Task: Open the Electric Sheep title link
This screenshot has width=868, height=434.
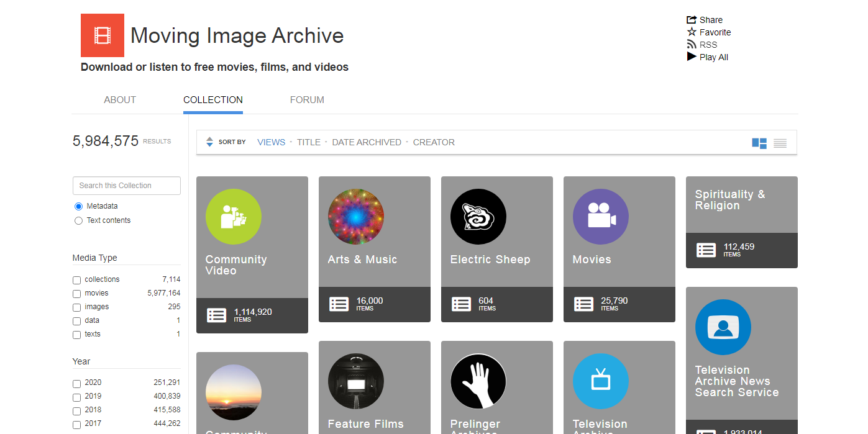Action: [490, 260]
